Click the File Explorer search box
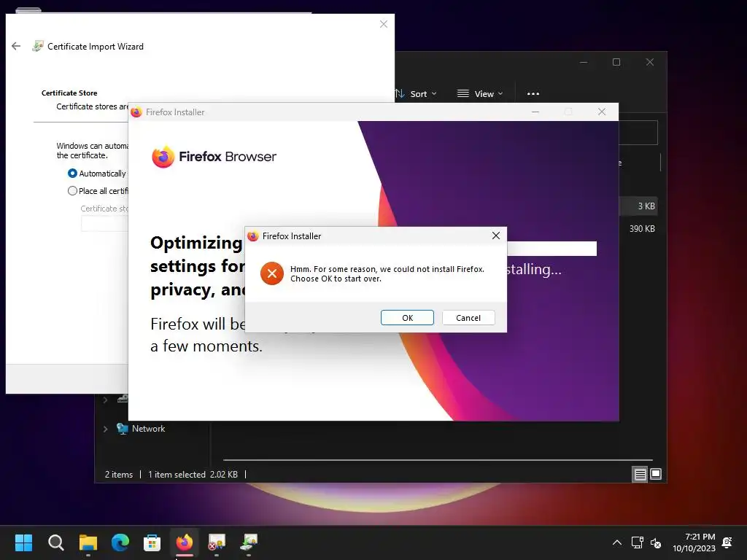The image size is (747, 560). [x=638, y=133]
